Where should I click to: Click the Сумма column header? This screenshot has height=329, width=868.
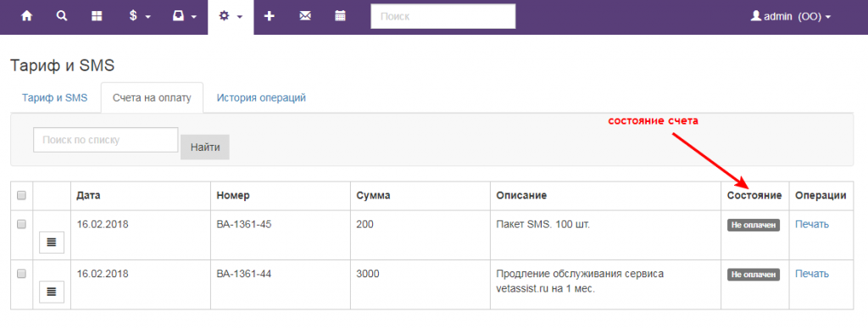click(374, 196)
